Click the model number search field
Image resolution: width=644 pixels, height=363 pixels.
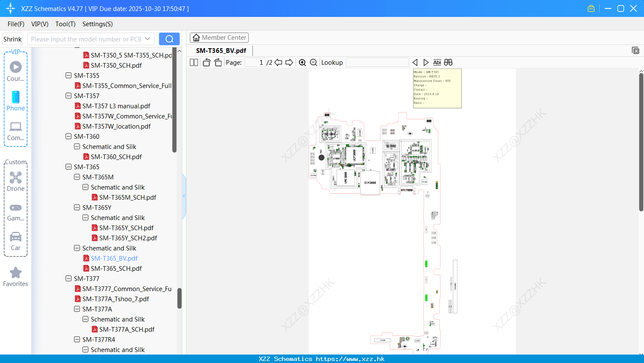click(86, 39)
